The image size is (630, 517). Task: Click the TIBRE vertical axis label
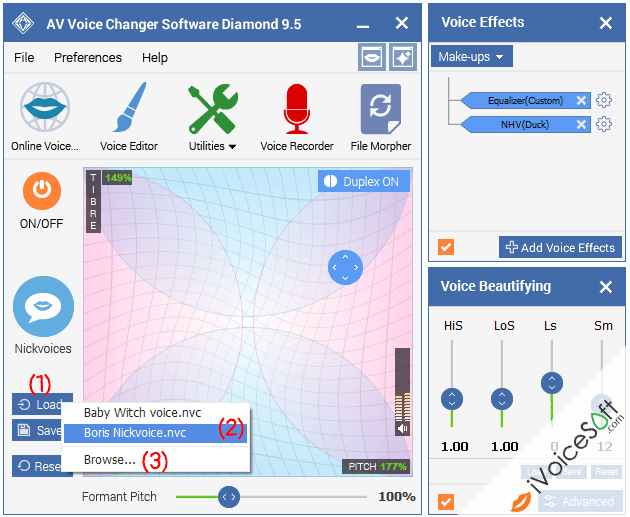click(93, 201)
